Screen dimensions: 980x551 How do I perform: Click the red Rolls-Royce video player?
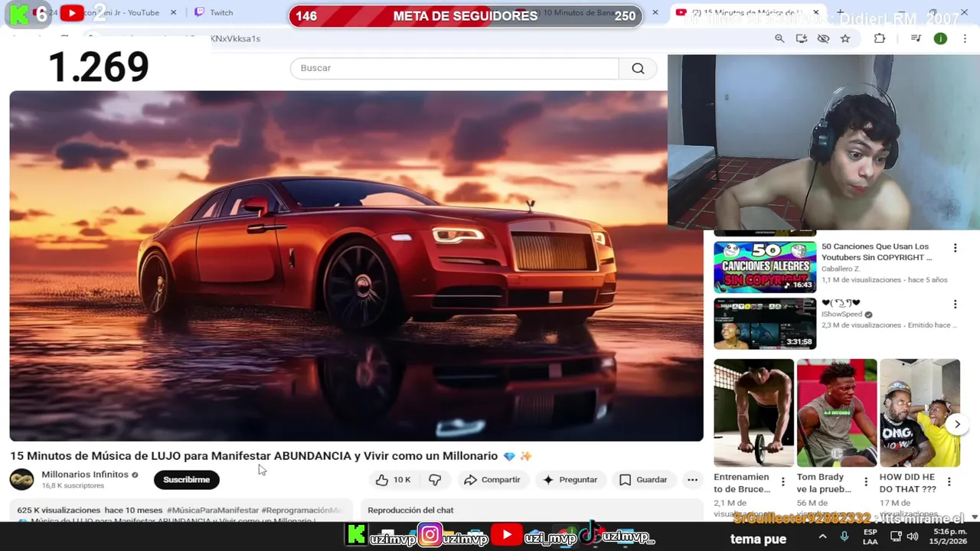356,266
